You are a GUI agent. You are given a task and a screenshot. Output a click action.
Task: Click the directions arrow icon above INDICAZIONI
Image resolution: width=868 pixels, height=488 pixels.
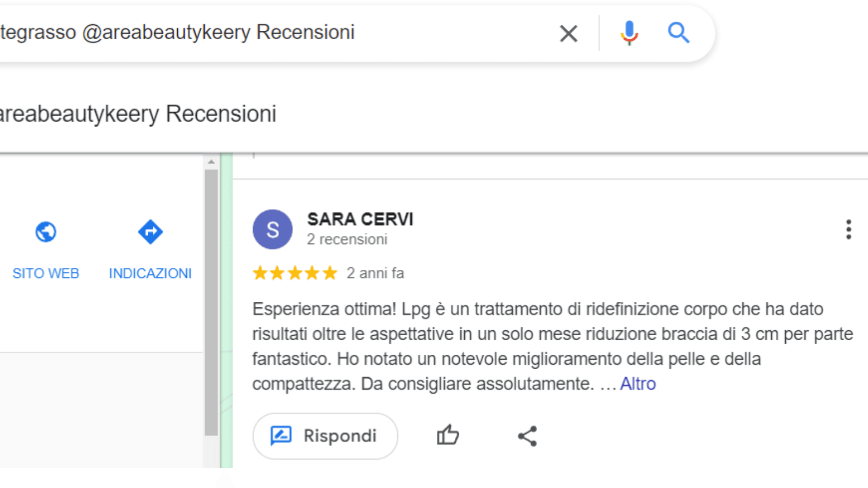pyautogui.click(x=150, y=232)
